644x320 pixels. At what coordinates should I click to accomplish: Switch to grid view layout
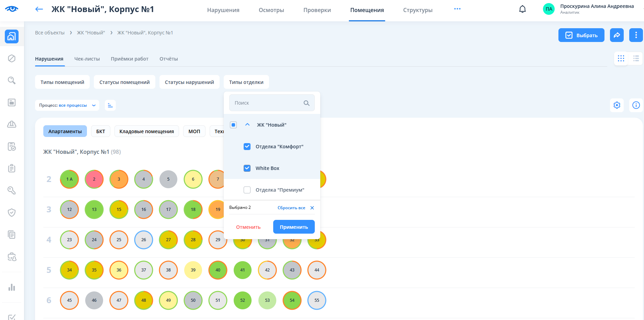pos(621,58)
